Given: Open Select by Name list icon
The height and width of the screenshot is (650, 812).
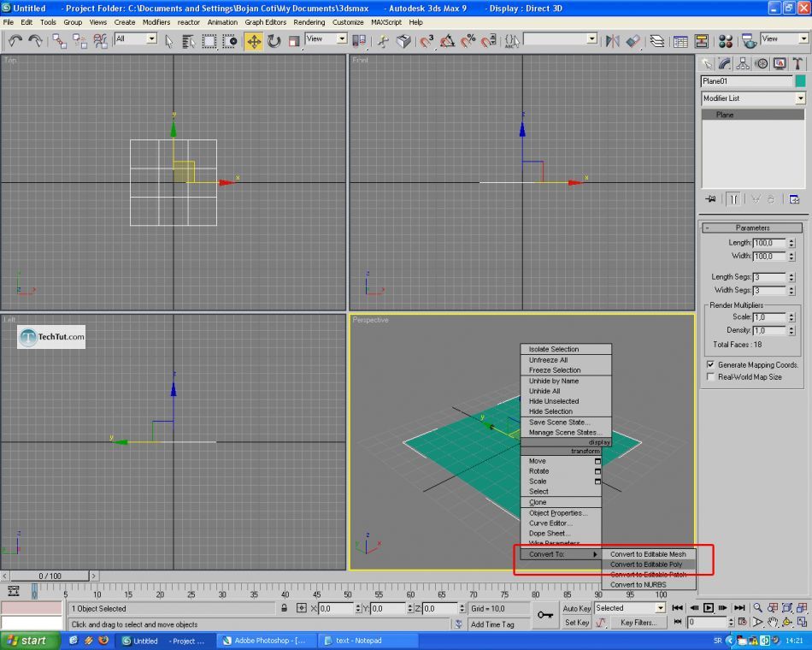Looking at the screenshot, I should point(189,41).
